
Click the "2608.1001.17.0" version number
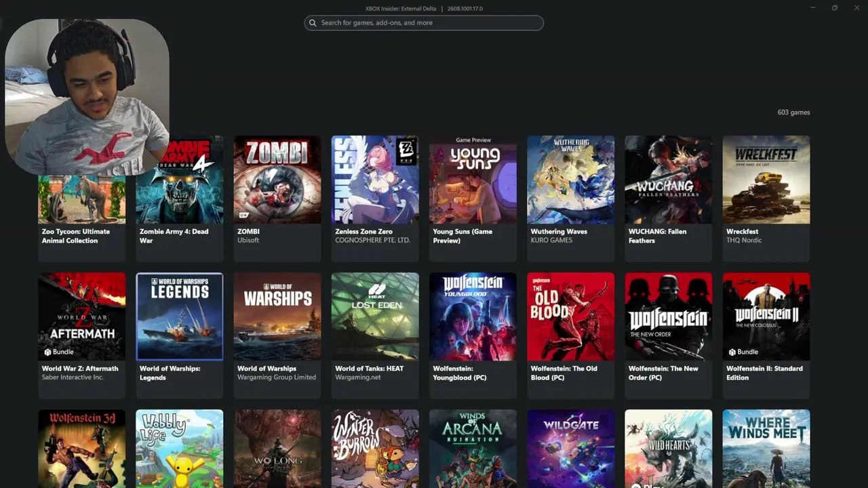tap(465, 9)
